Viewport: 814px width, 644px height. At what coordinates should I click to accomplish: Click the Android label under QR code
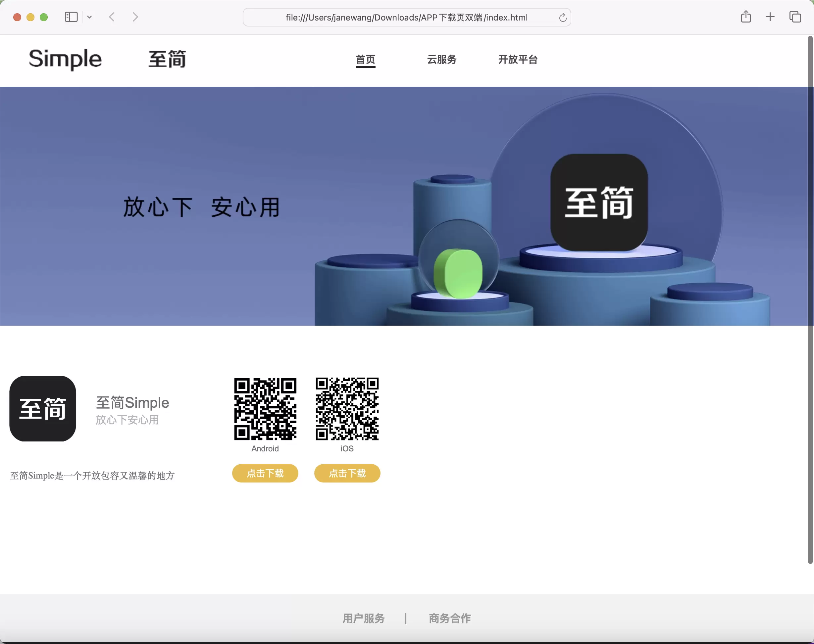click(265, 449)
